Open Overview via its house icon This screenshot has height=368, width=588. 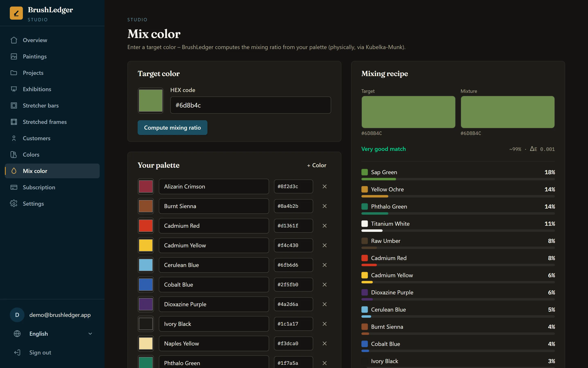14,40
